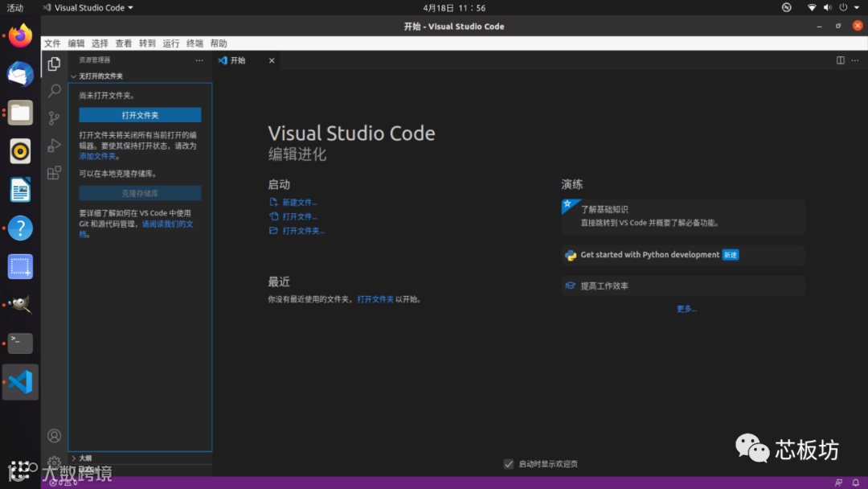Open Get started with Python development walkthrough
The height and width of the screenshot is (489, 868).
(x=682, y=255)
